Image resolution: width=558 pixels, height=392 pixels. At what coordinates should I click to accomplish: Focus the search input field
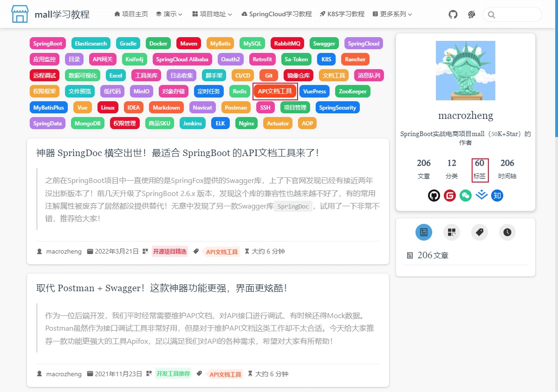tap(513, 14)
